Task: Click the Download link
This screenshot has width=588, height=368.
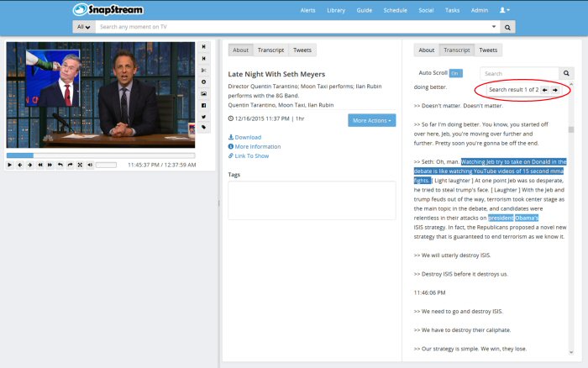Action: pos(245,137)
